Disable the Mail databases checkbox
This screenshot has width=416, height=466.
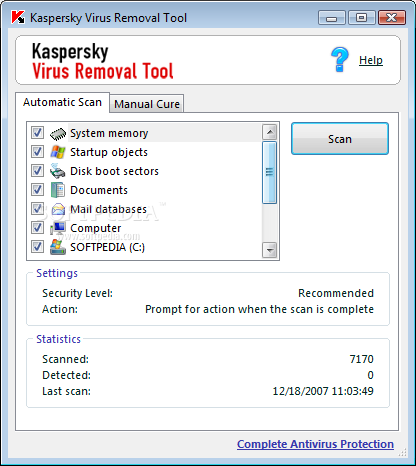[37, 209]
